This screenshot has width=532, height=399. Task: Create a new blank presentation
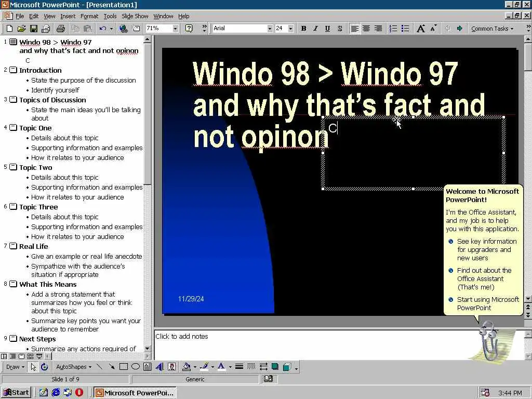[x=10, y=29]
